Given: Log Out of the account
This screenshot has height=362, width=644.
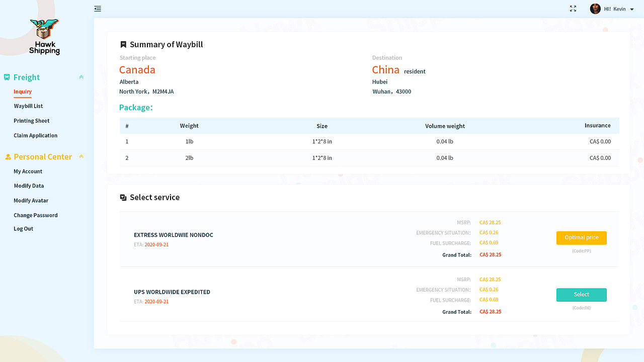Looking at the screenshot, I should [x=24, y=229].
